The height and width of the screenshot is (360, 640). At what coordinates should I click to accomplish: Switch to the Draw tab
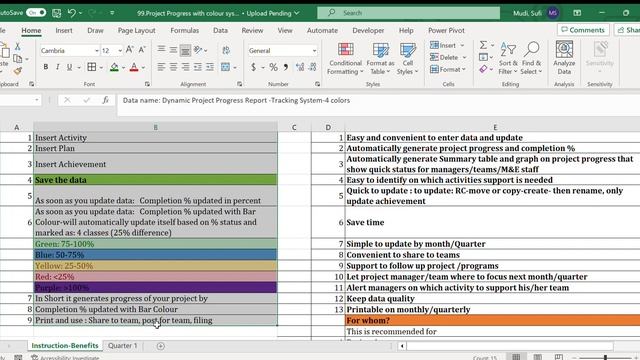click(x=95, y=31)
